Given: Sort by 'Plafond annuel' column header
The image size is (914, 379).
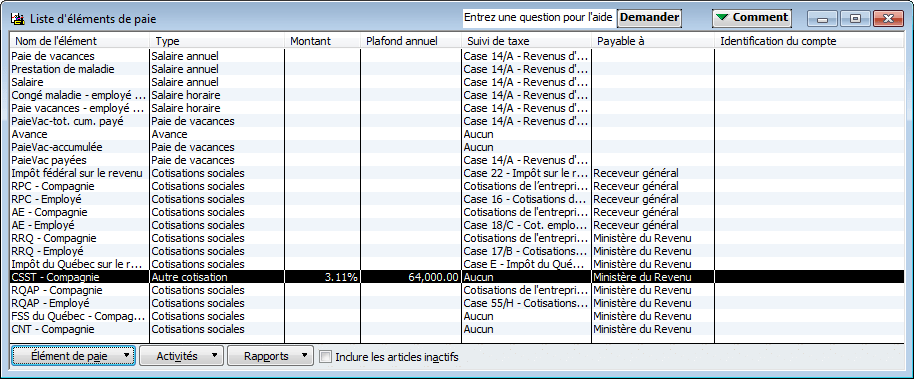Looking at the screenshot, I should tap(410, 41).
